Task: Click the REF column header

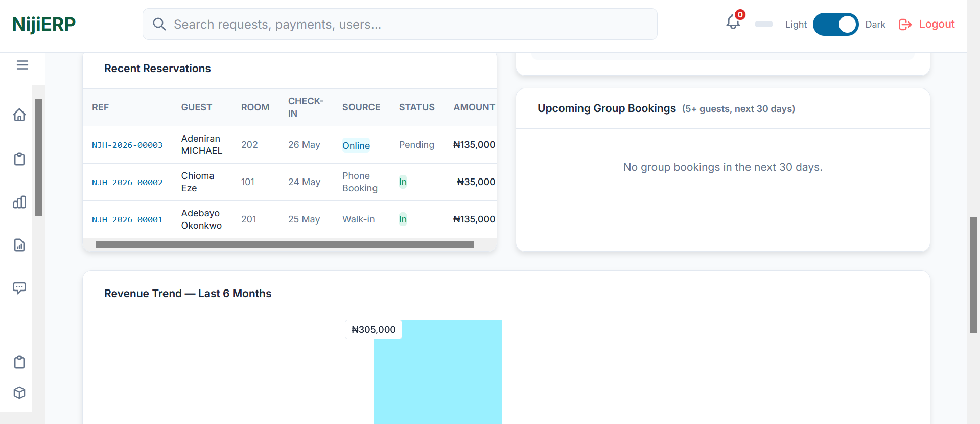Action: [100, 107]
